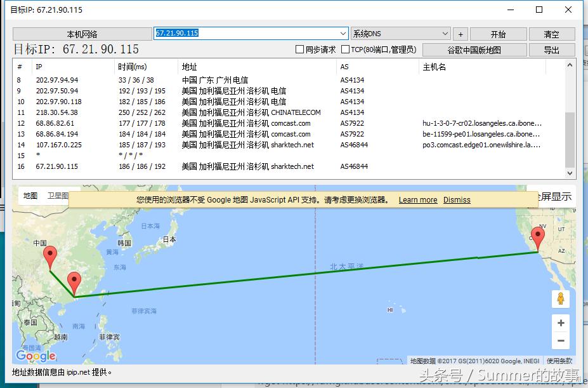
Task: Click the Google logo on the map
Action: (36, 356)
